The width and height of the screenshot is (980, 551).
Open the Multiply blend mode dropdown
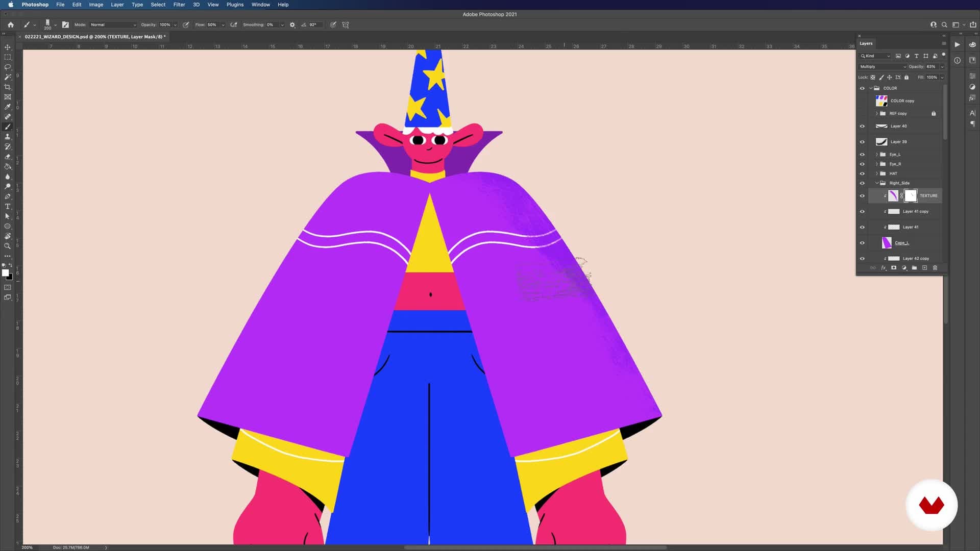pos(883,67)
